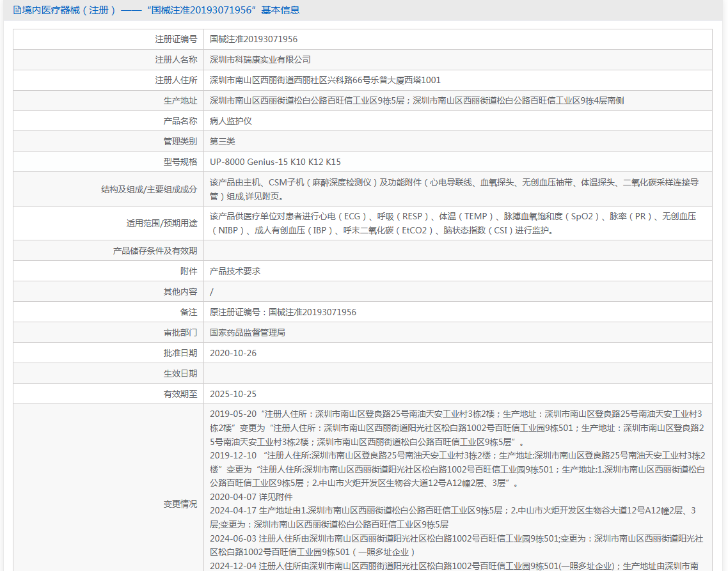Select the remark text starting 原注册证编号
Image resolution: width=728 pixels, height=571 pixels.
point(283,313)
